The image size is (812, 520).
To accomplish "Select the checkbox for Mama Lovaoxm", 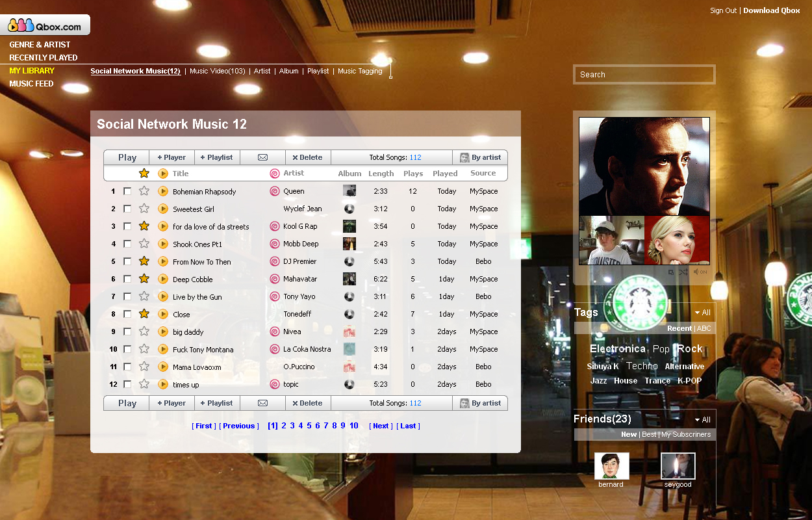I will pos(127,367).
